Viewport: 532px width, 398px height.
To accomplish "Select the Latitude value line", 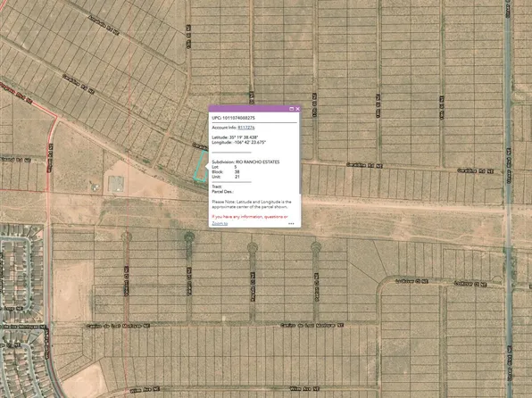I will (x=235, y=137).
